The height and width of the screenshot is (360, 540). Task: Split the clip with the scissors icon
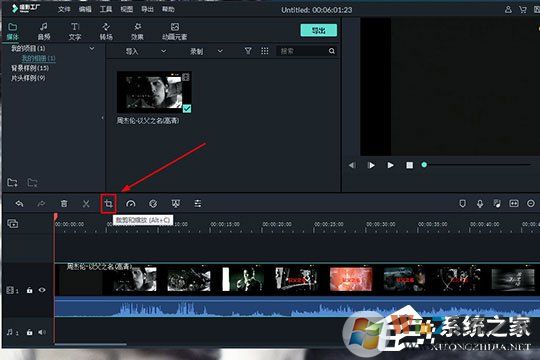click(x=86, y=204)
